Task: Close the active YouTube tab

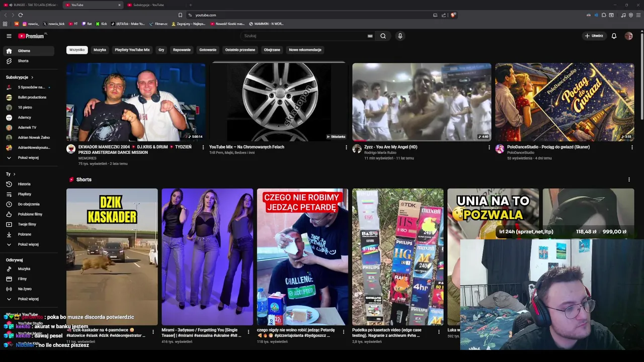Action: 119,5
